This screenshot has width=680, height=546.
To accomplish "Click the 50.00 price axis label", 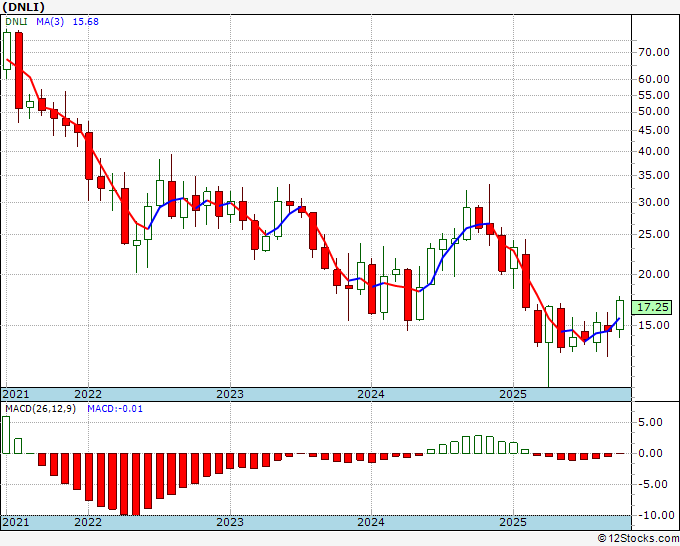I will [x=654, y=111].
